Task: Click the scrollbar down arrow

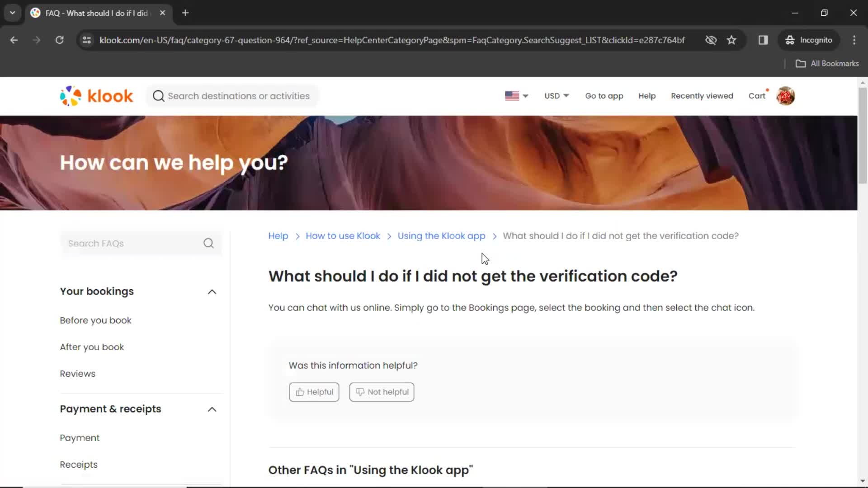Action: 863,481
